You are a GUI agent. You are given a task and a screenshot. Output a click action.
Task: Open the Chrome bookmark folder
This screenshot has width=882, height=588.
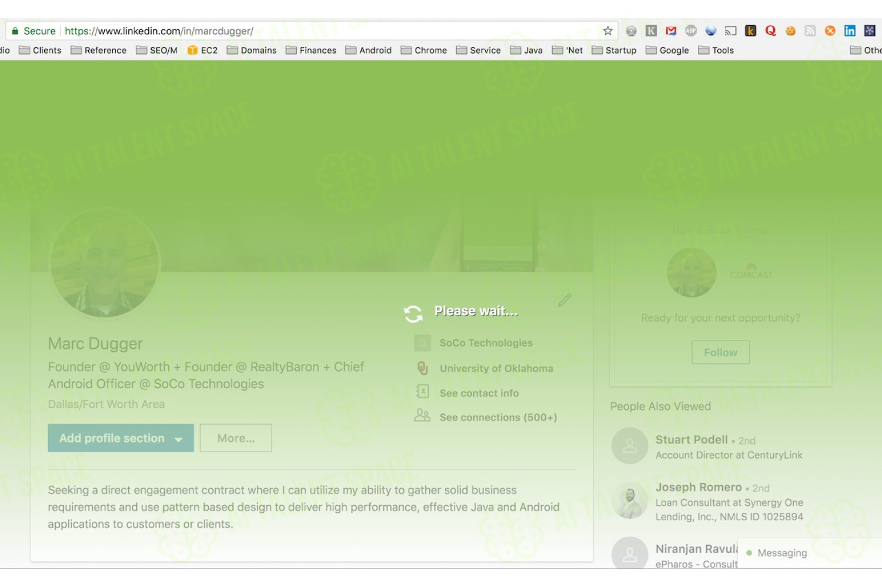pos(423,50)
